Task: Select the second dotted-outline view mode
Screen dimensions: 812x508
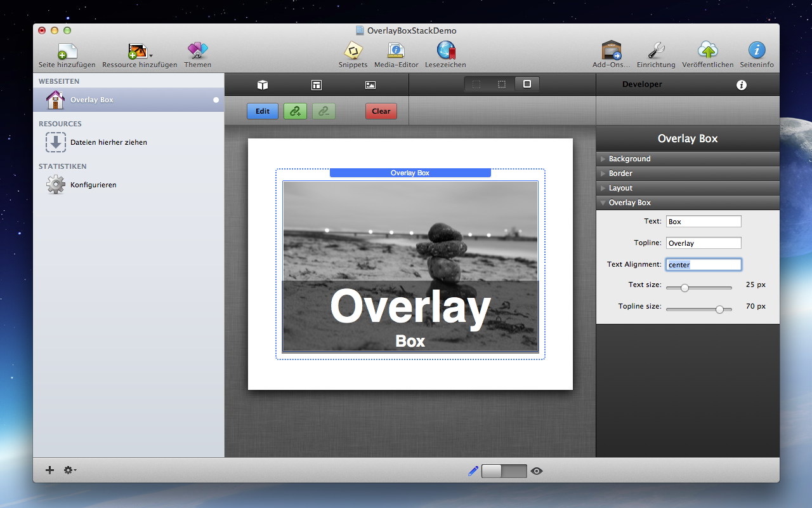Action: pos(502,84)
